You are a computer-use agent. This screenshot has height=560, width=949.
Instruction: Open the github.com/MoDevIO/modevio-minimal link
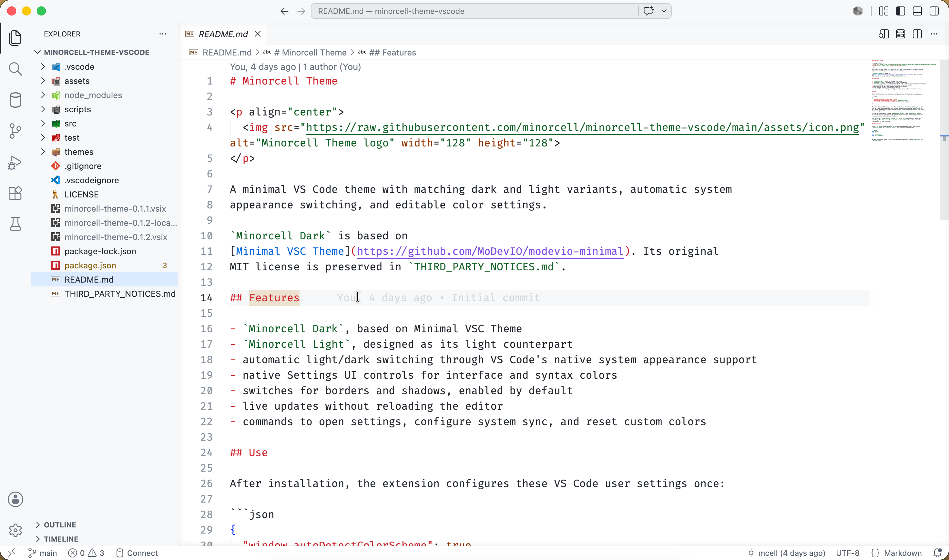pyautogui.click(x=490, y=251)
